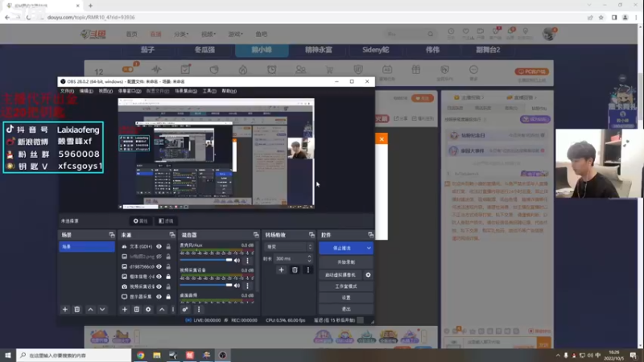This screenshot has width=644, height=362.
Task: Pop out the controls dock panel
Action: click(x=370, y=235)
